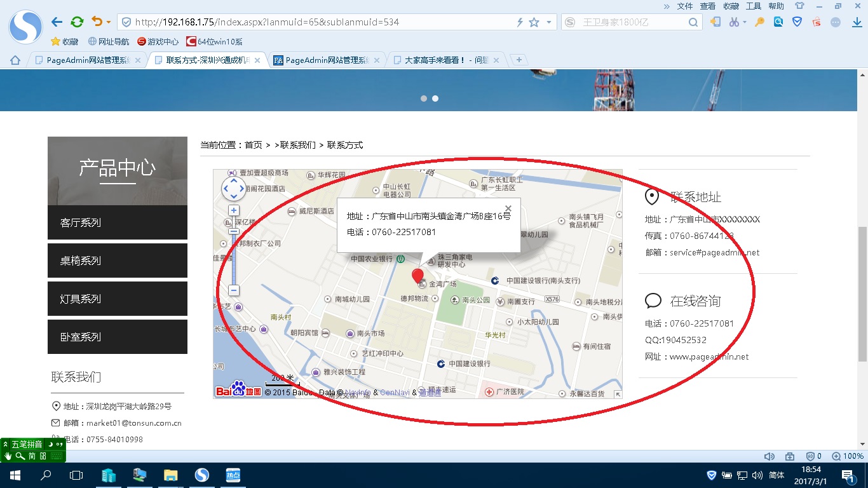This screenshot has height=488, width=868.
Task: Select the first banner carousel dot
Action: click(424, 98)
